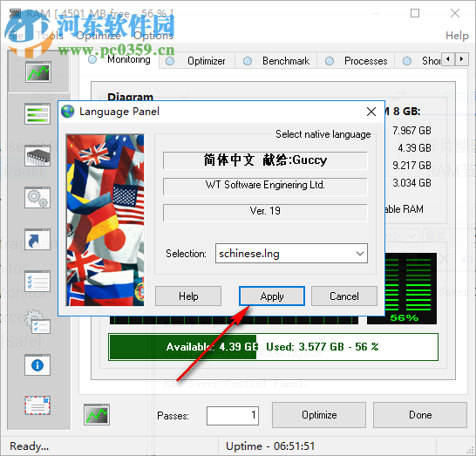Open the gears settings sidebar icon

37,198
